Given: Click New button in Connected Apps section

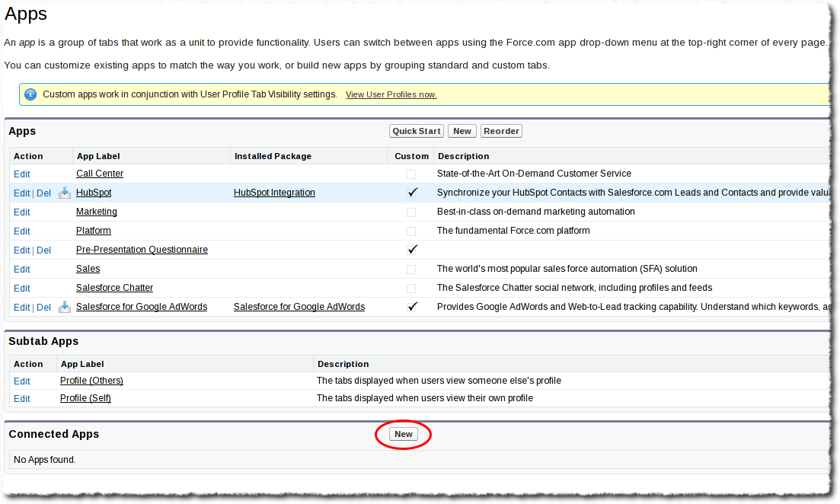Looking at the screenshot, I should [x=404, y=435].
